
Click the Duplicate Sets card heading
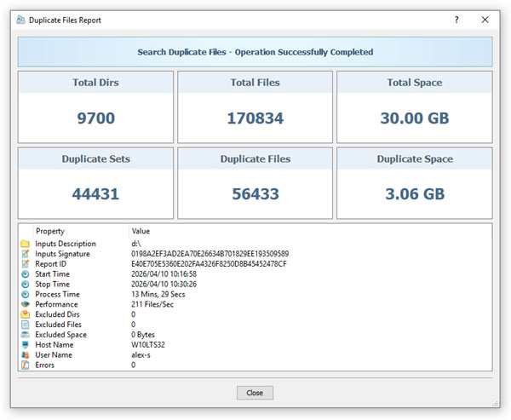click(95, 158)
